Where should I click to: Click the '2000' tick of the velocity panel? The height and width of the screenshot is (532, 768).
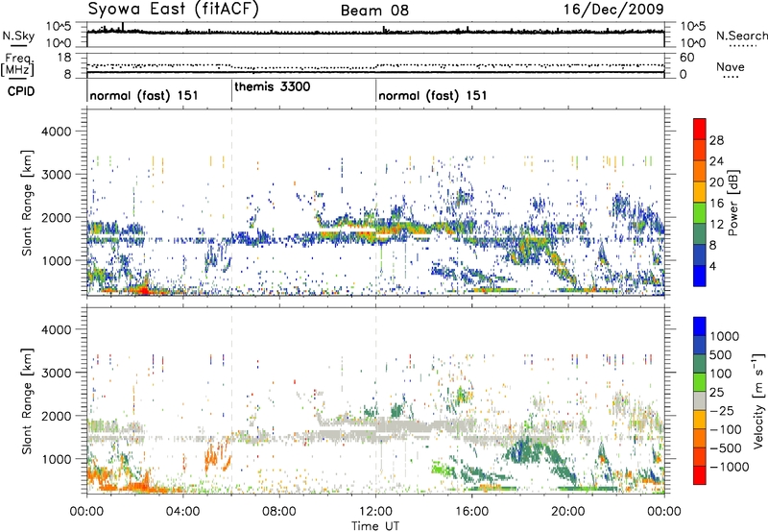(56, 416)
